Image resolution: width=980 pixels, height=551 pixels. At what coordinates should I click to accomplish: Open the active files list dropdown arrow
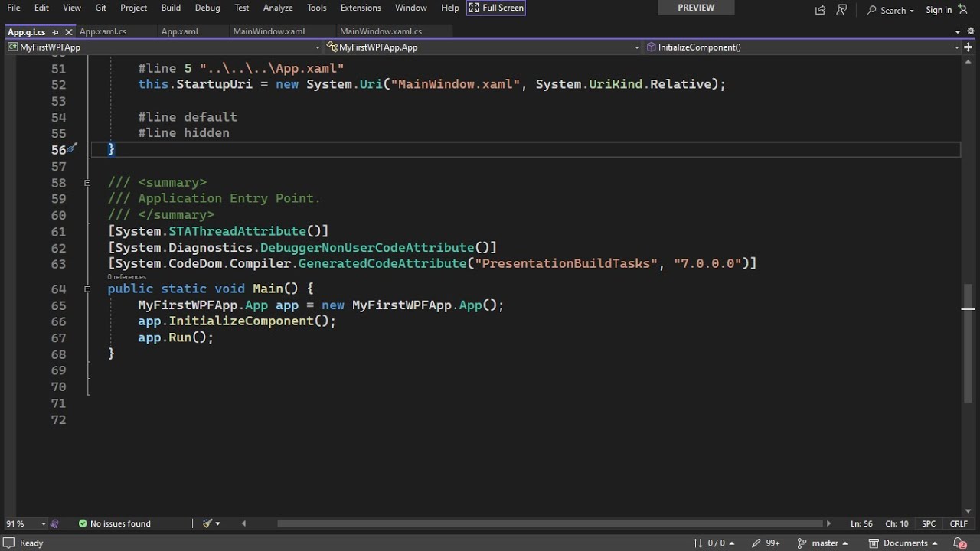(958, 31)
